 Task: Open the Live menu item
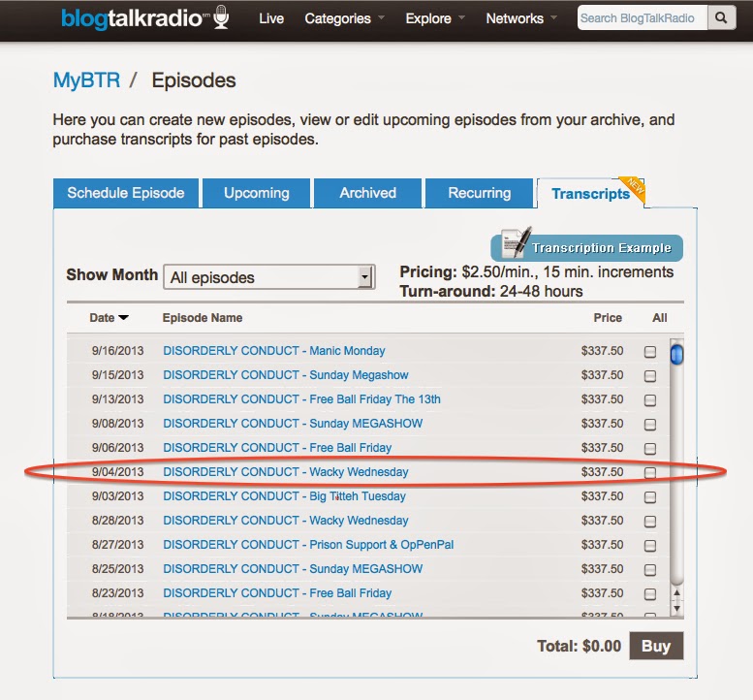pos(271,18)
